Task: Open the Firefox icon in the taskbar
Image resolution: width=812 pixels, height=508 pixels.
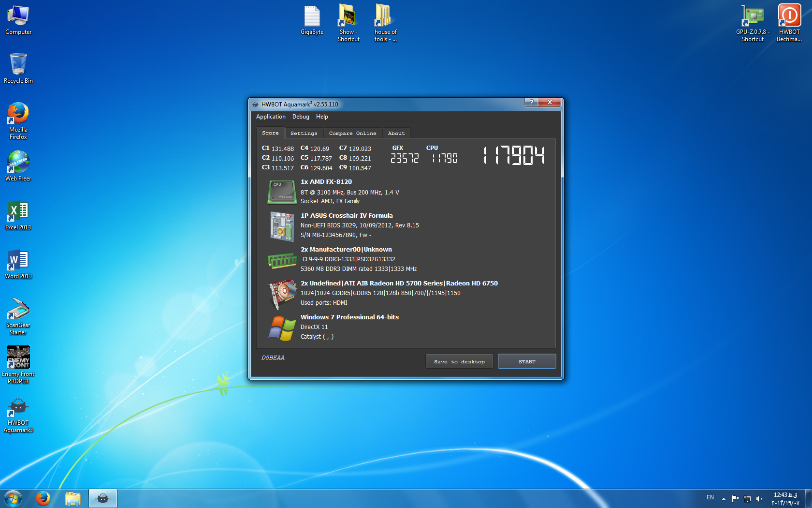Action: (43, 498)
